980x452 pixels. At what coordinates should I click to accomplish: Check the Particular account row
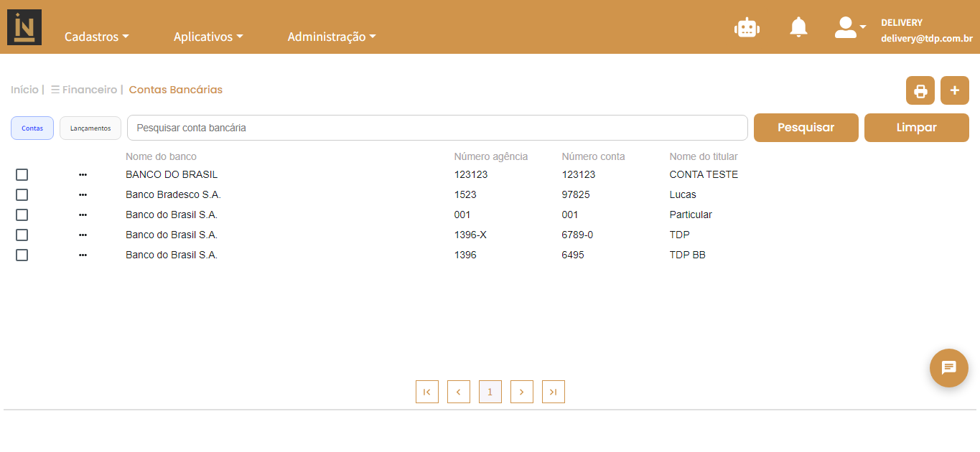(x=22, y=215)
